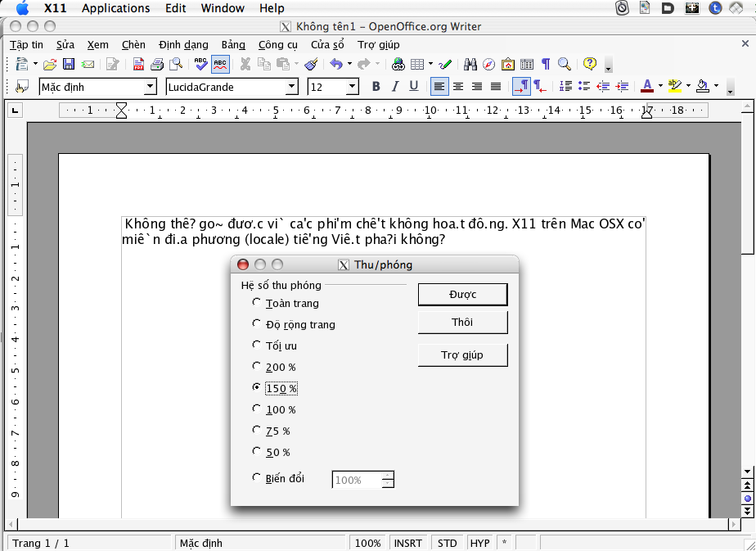Open the Định dạng menu
Screen dimensions: 756x551
click(x=184, y=45)
